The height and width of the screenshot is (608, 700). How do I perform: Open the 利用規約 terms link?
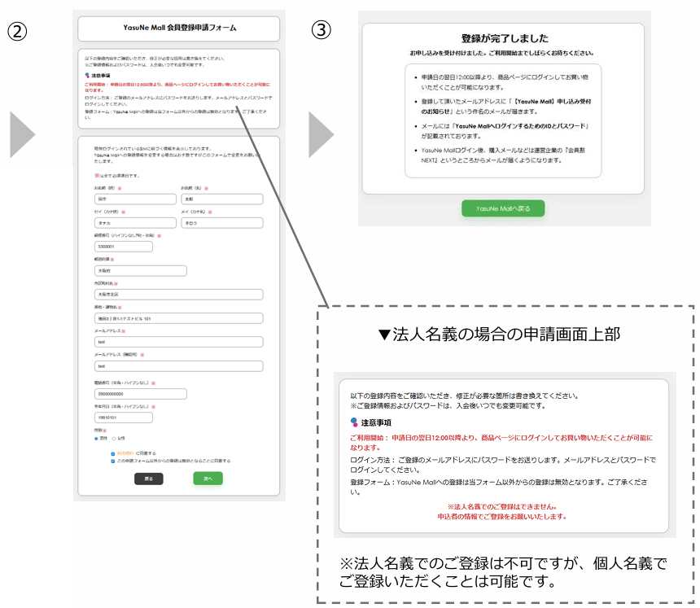[125, 453]
